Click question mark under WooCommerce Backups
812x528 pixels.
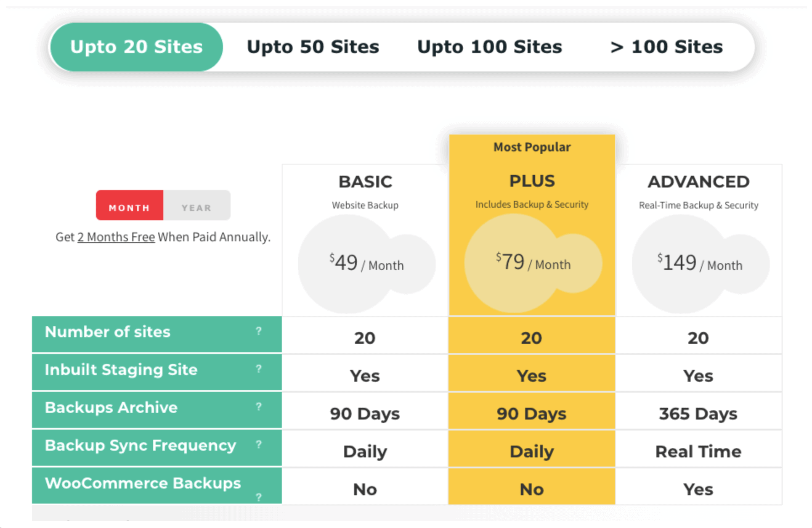coord(259,497)
